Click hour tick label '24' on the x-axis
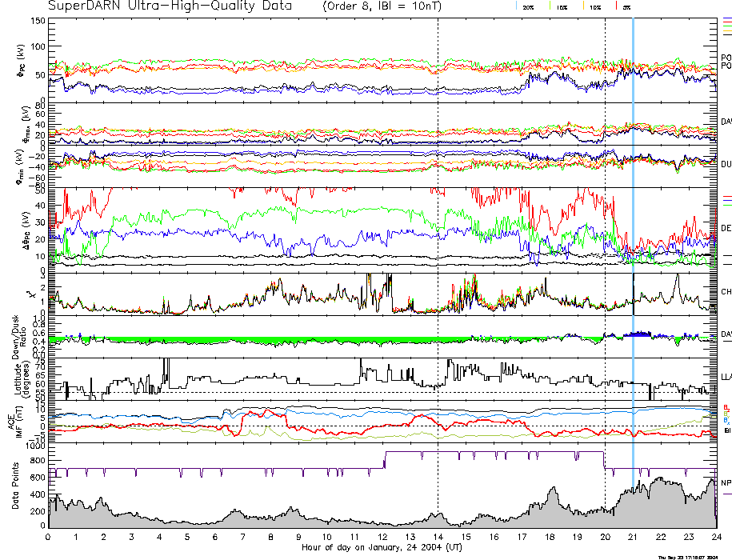This screenshot has height=560, width=732. tap(716, 537)
